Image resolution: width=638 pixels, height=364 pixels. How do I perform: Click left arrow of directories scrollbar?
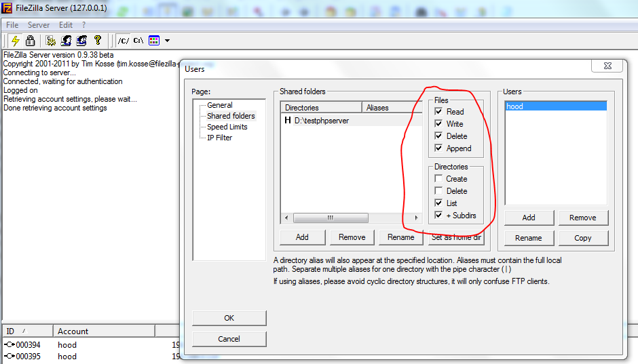(x=286, y=218)
